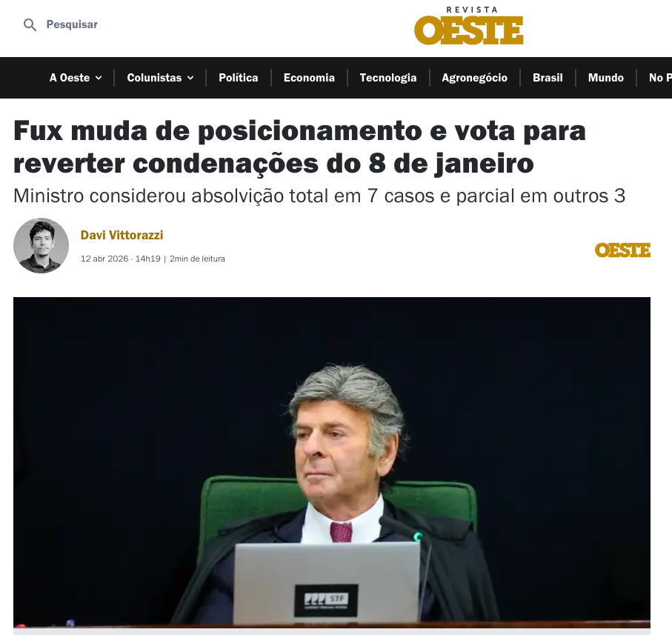Select Tecnologia in the navigation bar
The width and height of the screenshot is (672, 635).
tap(387, 78)
